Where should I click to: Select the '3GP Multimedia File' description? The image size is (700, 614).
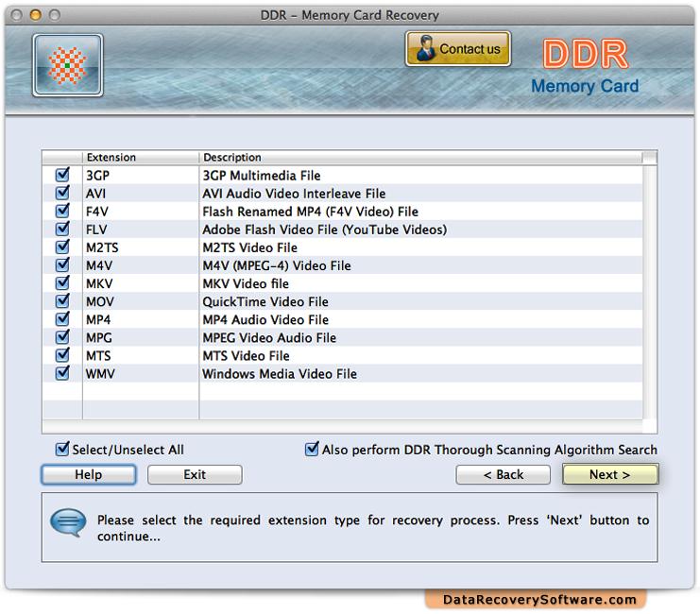tap(262, 176)
